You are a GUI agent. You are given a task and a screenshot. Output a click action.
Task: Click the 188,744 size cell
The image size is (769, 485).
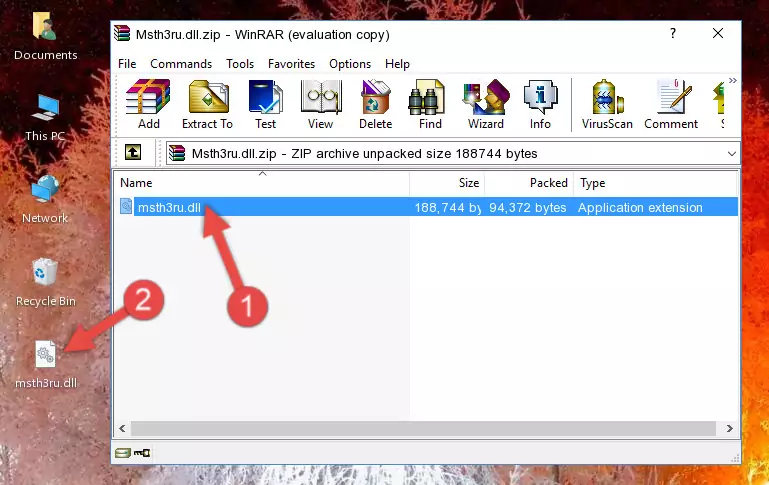tap(447, 207)
